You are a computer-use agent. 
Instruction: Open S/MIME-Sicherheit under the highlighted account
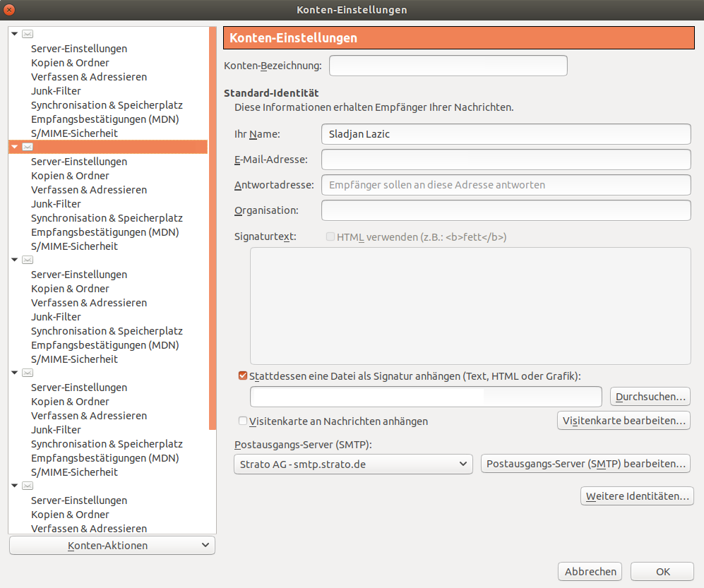coord(75,246)
